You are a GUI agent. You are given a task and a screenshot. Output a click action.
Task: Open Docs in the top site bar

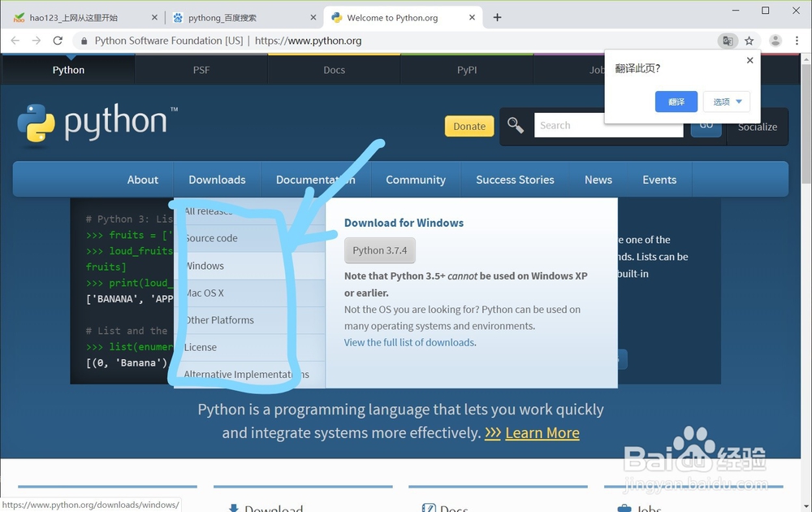[334, 70]
